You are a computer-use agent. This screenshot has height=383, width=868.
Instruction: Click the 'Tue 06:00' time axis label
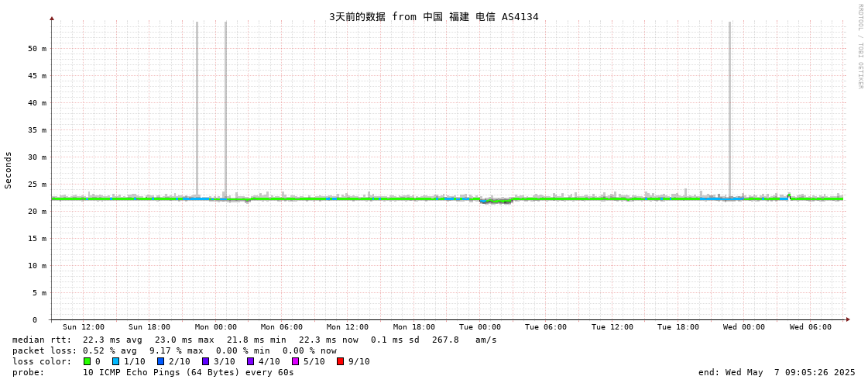(x=546, y=327)
